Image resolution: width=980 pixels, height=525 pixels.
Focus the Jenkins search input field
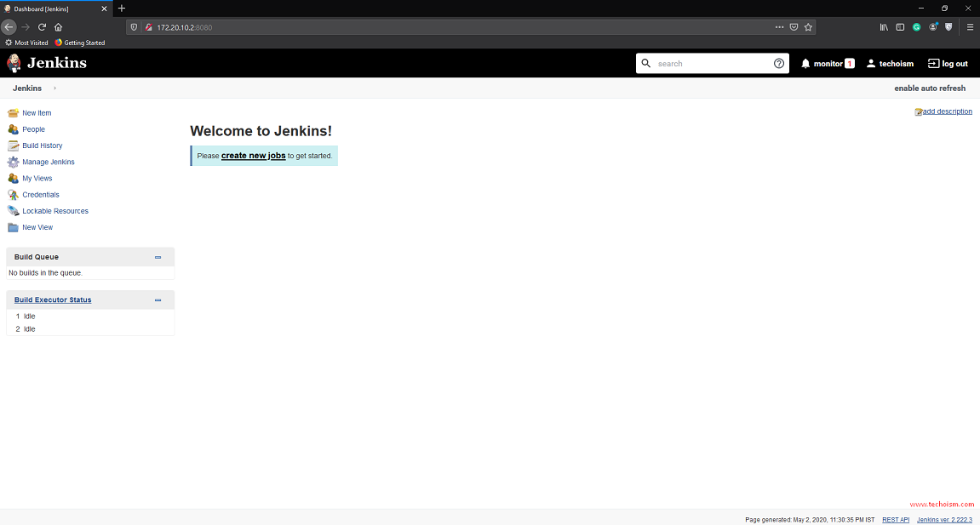[713, 64]
